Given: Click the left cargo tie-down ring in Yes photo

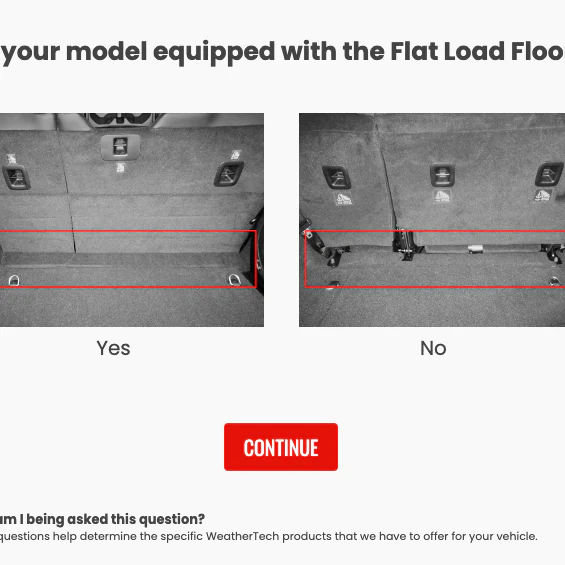Looking at the screenshot, I should coord(14,280).
